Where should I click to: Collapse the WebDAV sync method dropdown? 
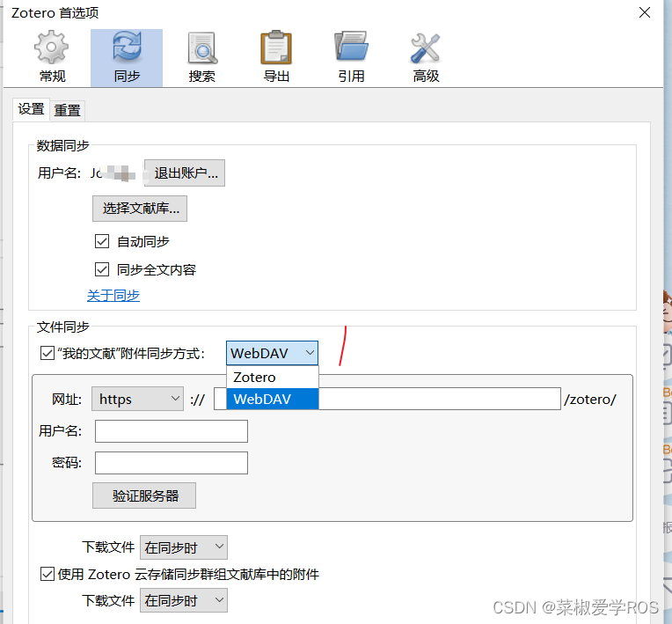[272, 353]
